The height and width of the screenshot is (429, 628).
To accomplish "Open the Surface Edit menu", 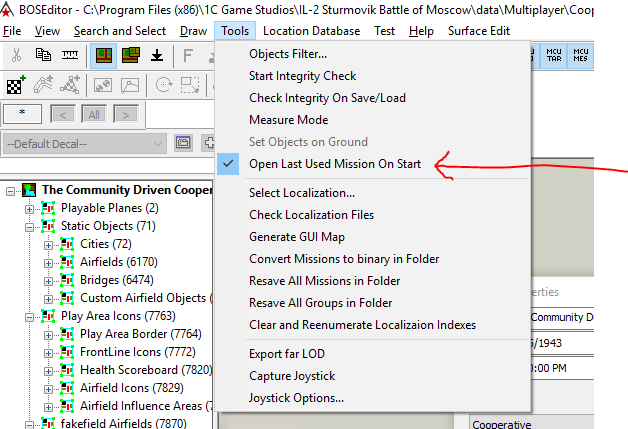I will click(479, 31).
